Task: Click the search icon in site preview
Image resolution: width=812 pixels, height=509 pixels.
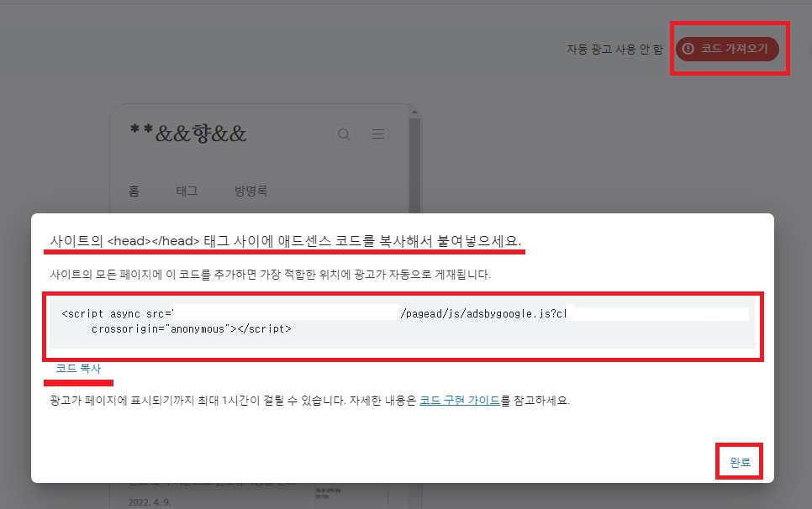Action: click(344, 134)
